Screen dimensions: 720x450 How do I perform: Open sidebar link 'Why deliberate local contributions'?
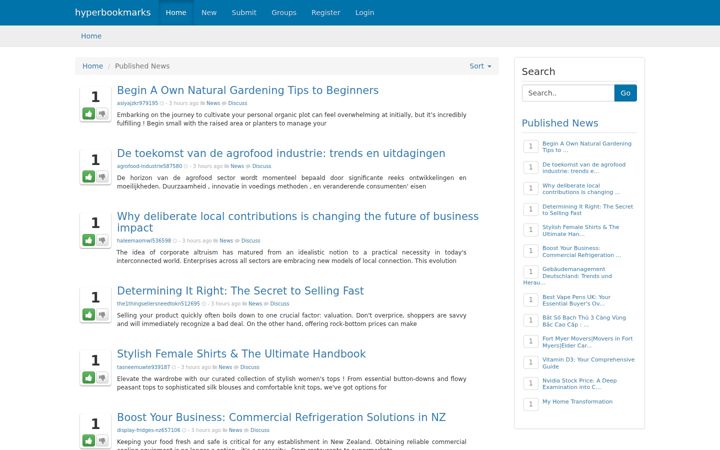click(x=580, y=189)
